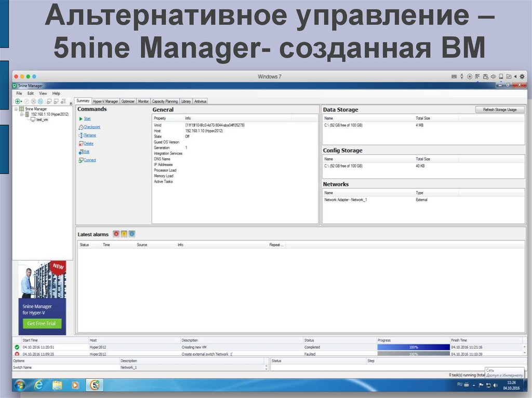Open Internet Explorer from the taskbar
The width and height of the screenshot is (532, 398).
[x=38, y=385]
